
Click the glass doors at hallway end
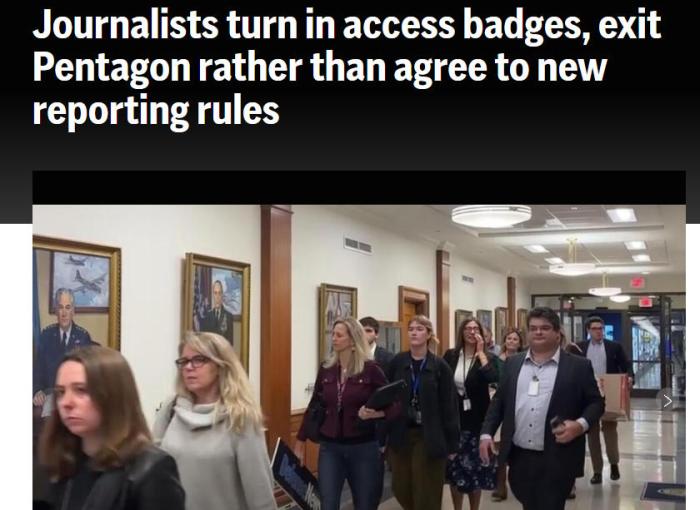click(647, 346)
